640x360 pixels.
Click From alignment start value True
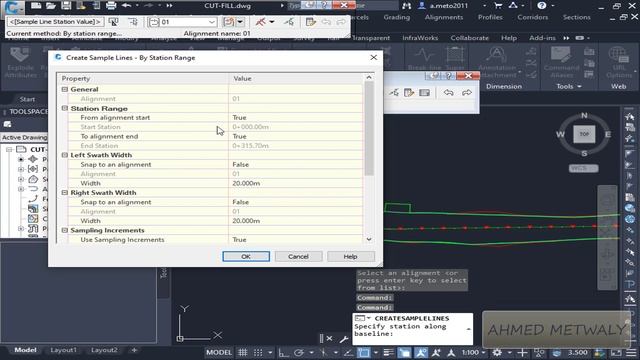click(295, 118)
